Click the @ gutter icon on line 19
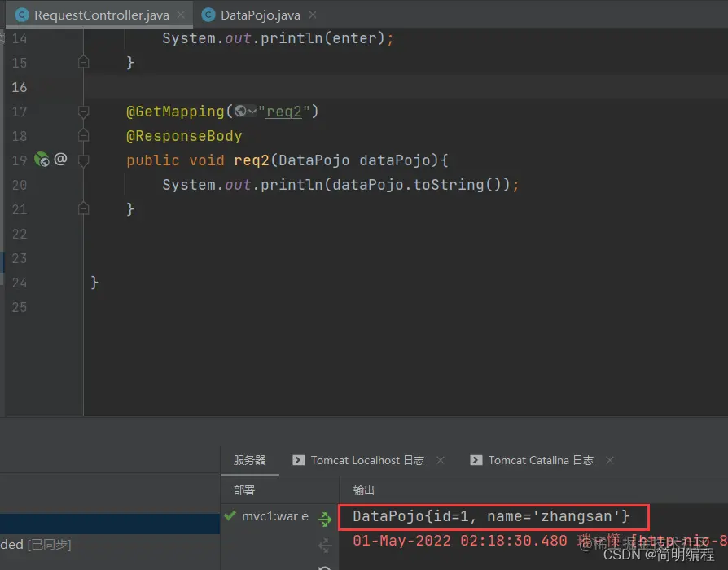The image size is (728, 570). pos(61,160)
